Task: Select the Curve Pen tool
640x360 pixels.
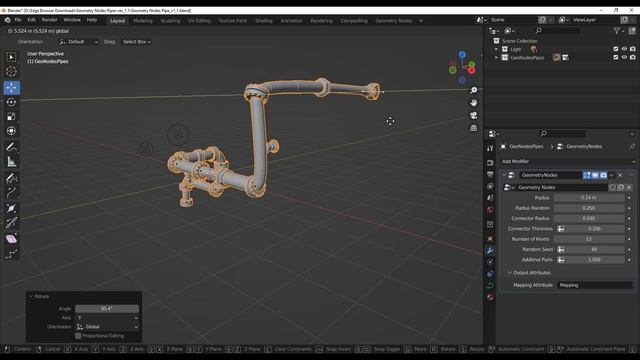Action: [x=11, y=193]
